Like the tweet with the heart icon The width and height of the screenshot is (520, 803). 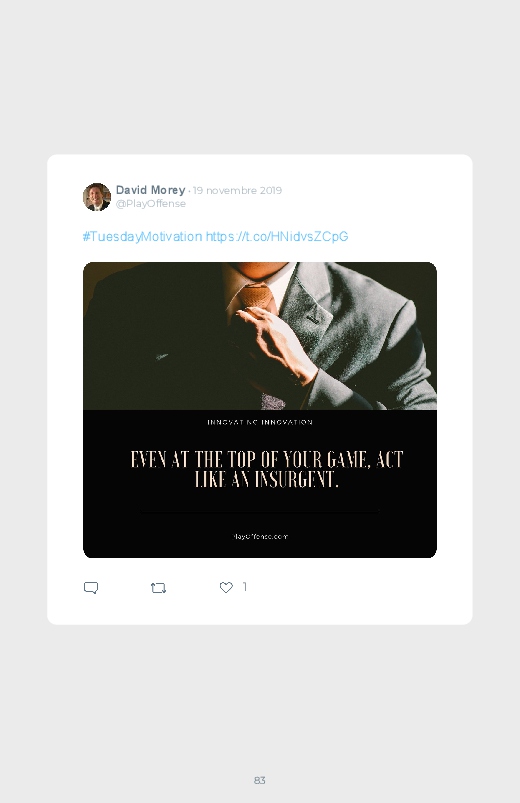click(x=226, y=587)
